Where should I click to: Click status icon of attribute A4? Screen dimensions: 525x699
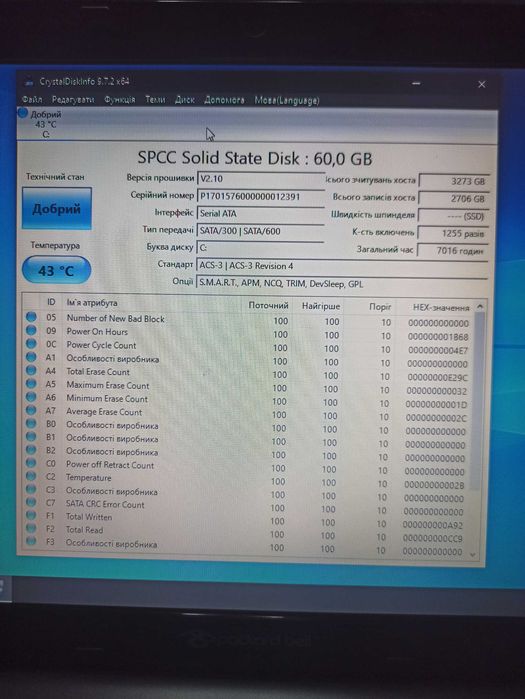tap(31, 370)
